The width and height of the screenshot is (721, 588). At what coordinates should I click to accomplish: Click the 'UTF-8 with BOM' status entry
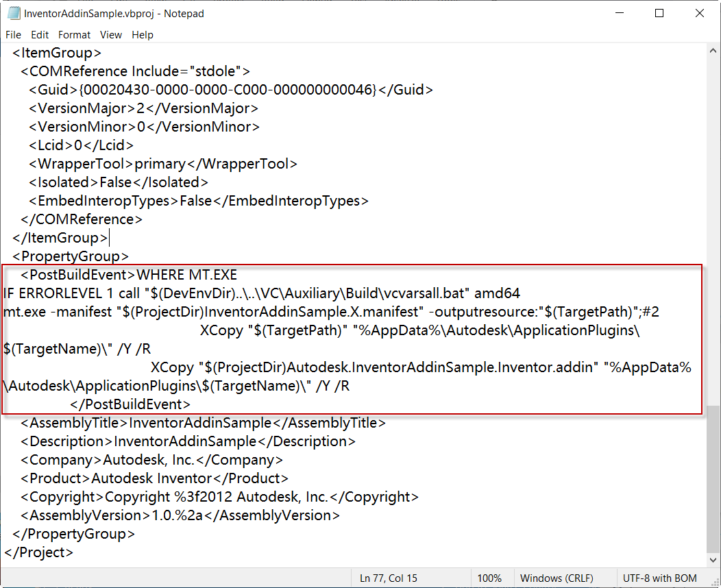tap(660, 578)
